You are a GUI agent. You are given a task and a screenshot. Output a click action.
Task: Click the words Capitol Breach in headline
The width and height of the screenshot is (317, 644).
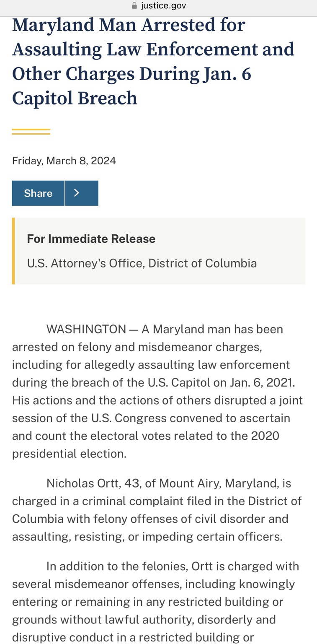(x=75, y=98)
